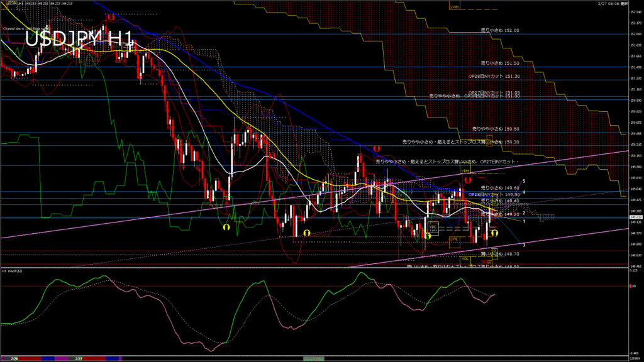This screenshot has width=644, height=362.
Task: Click the OP28日NYカット 149.50 label
Action: point(494,194)
